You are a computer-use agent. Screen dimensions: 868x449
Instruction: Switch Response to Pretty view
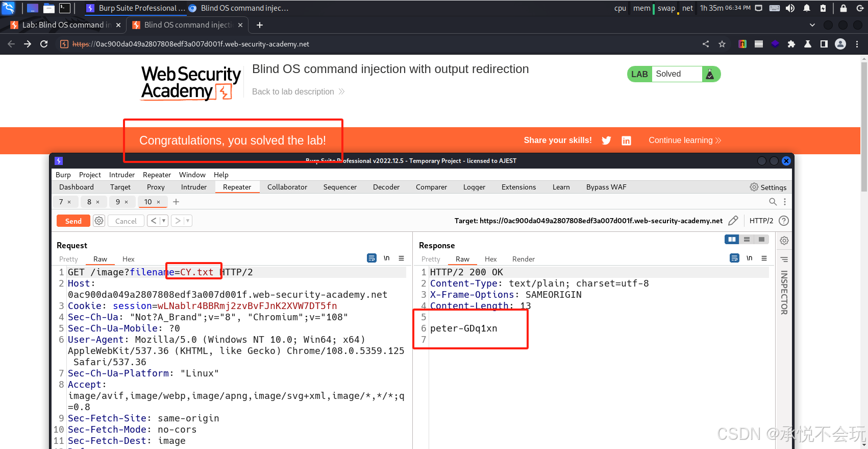(x=431, y=259)
